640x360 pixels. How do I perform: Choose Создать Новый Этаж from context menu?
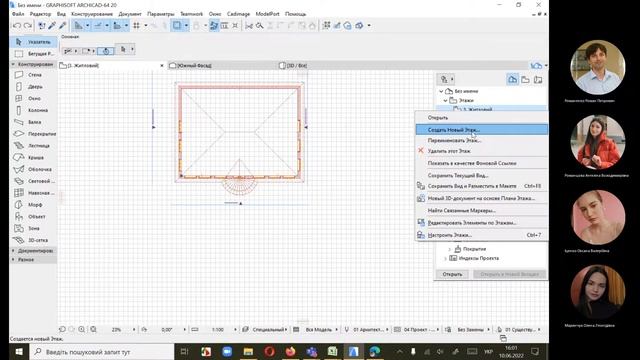click(x=482, y=130)
